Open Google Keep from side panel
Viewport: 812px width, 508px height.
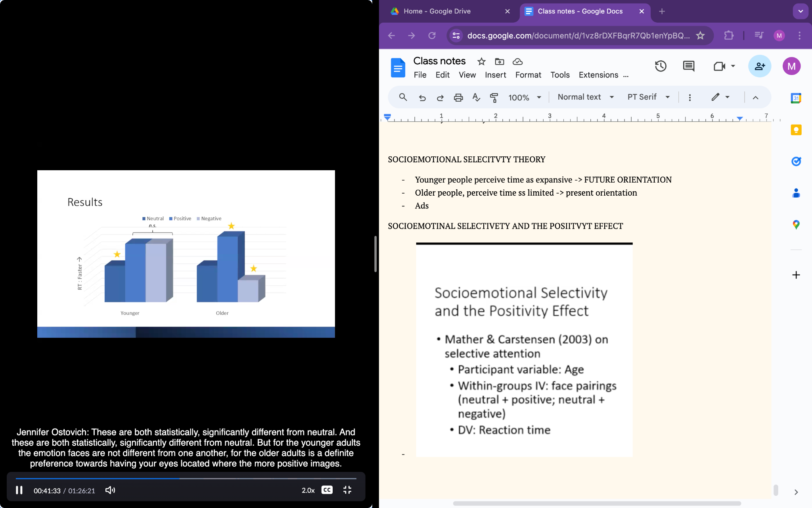796,130
